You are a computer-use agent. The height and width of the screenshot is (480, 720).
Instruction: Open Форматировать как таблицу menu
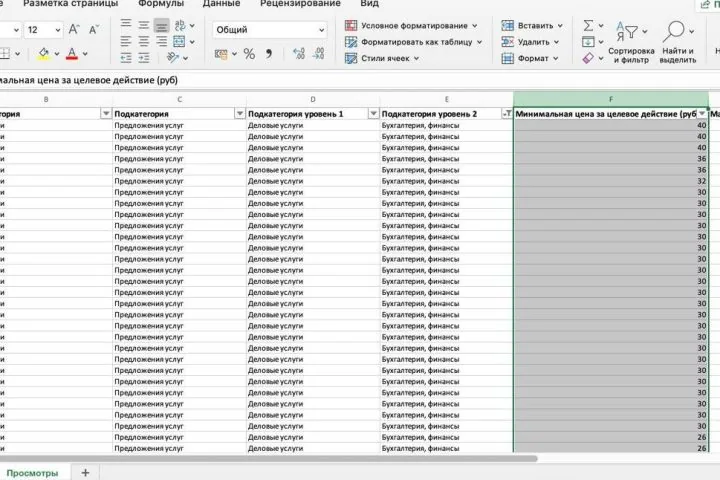point(413,42)
